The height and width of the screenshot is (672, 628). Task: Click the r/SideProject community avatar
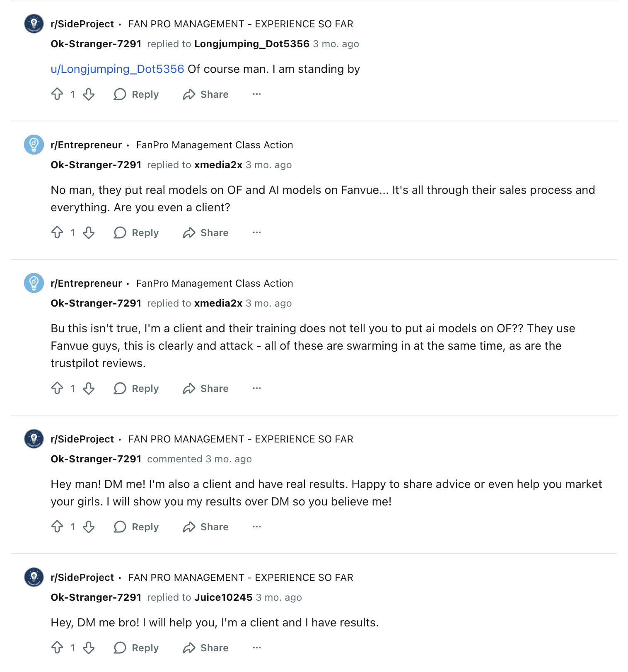(x=34, y=24)
